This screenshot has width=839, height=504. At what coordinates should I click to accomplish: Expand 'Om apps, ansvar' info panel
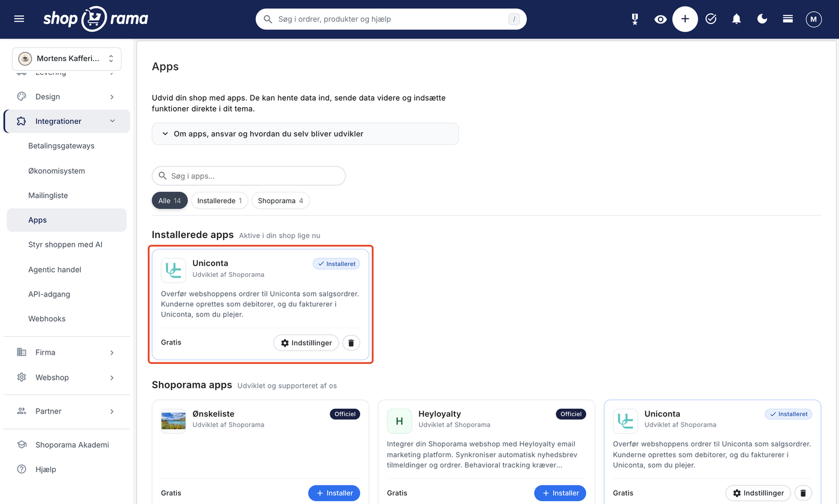click(x=305, y=134)
